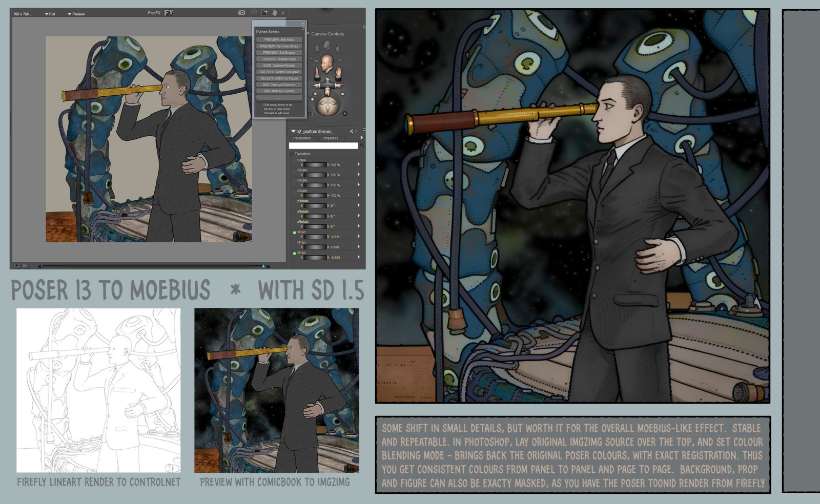Viewport: 820px width, 504px height.
Task: Run the SAVE: Current Render script
Action: [x=279, y=66]
